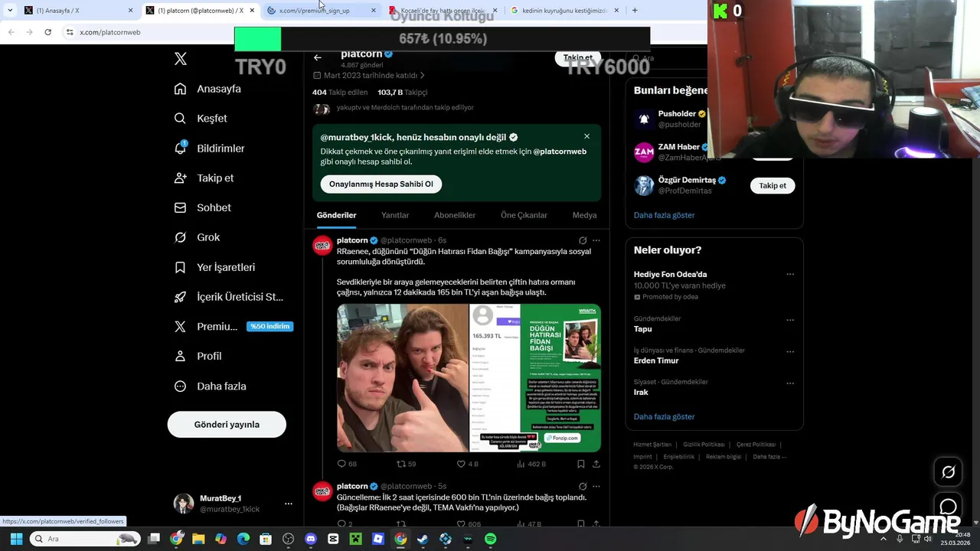Open 103,7 B Takipçi list
Screen dimensions: 980x551
tap(403, 93)
